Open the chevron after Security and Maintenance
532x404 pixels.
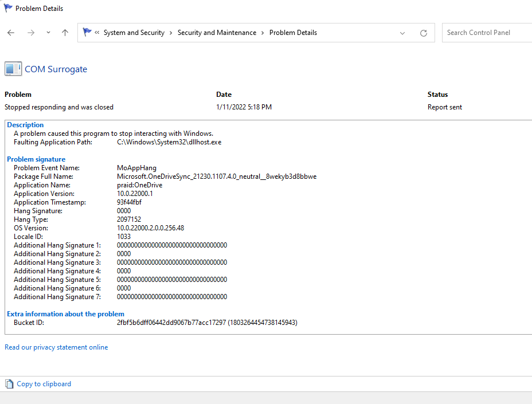click(x=263, y=33)
